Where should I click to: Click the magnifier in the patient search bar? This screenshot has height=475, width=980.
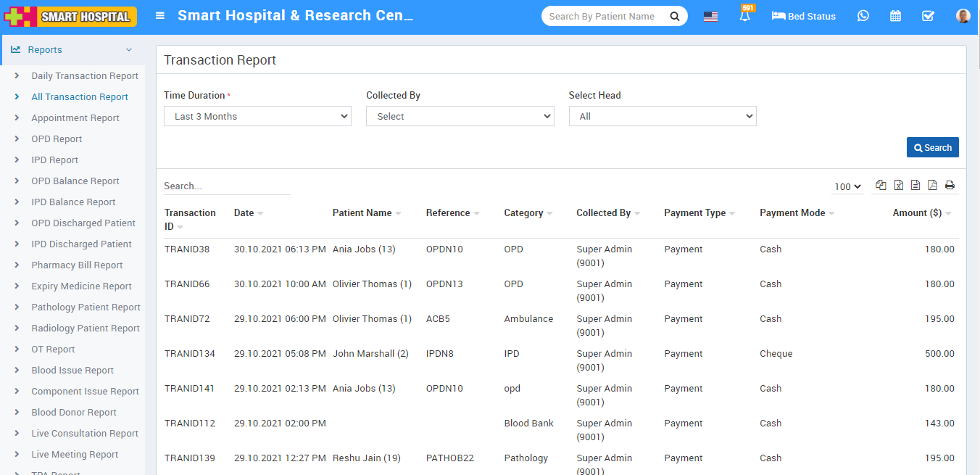673,15
